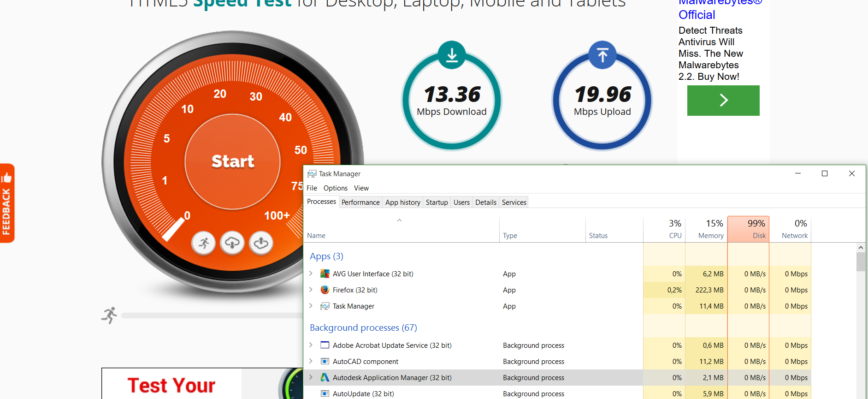Open the FEEDBACK side tab

(7, 203)
